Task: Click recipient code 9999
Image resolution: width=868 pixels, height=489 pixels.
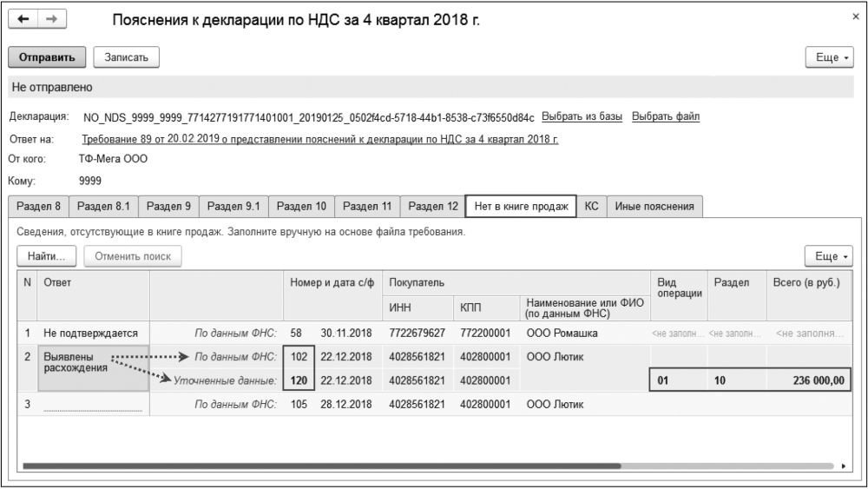Action: 89,181
